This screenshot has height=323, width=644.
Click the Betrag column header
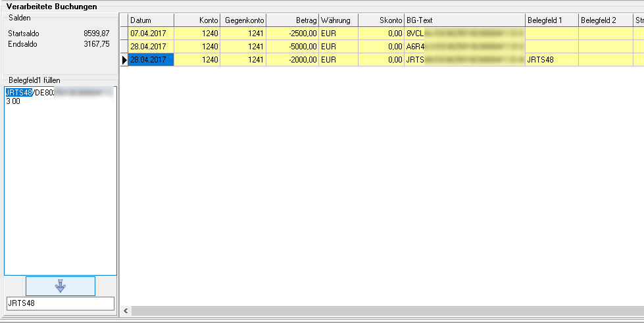(x=293, y=20)
